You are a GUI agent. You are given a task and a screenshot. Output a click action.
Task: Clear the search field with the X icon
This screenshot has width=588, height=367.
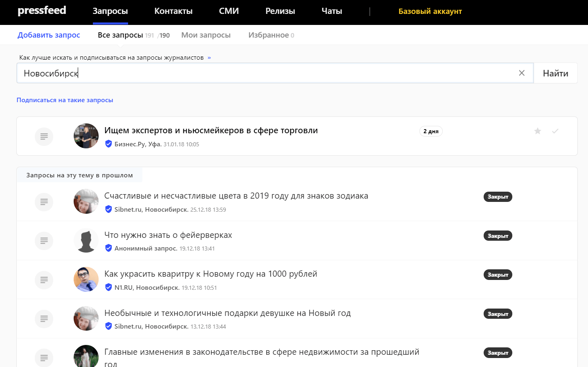522,73
